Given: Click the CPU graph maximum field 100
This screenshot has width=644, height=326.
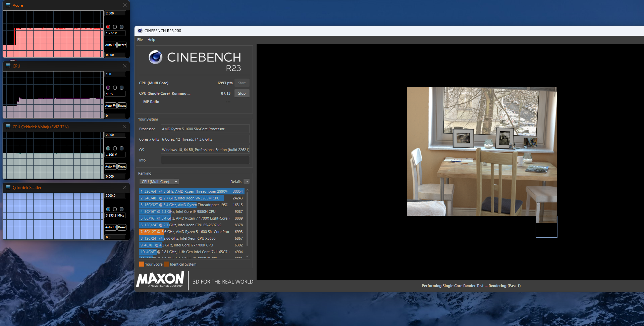Looking at the screenshot, I should [x=116, y=74].
